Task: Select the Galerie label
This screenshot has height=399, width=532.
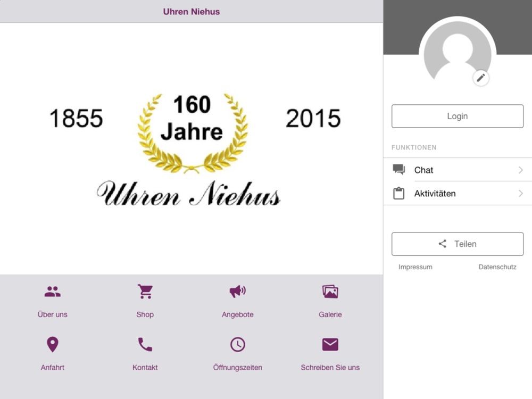Action: click(x=330, y=314)
